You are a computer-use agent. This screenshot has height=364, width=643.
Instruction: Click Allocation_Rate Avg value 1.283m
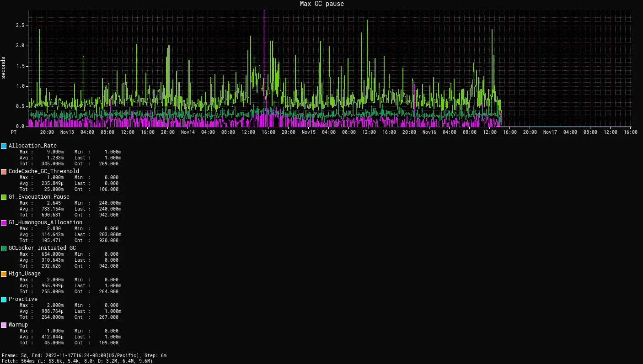(55, 158)
